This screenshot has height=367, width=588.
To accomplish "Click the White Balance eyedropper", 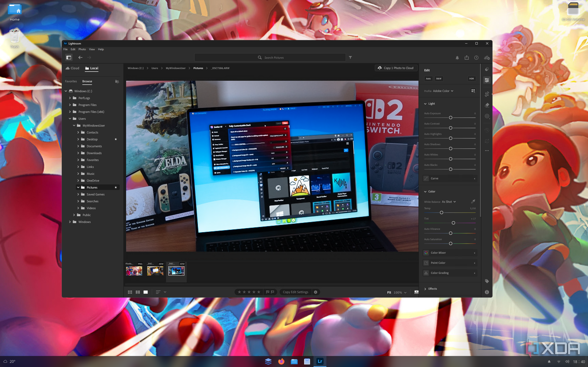I will 473,201.
